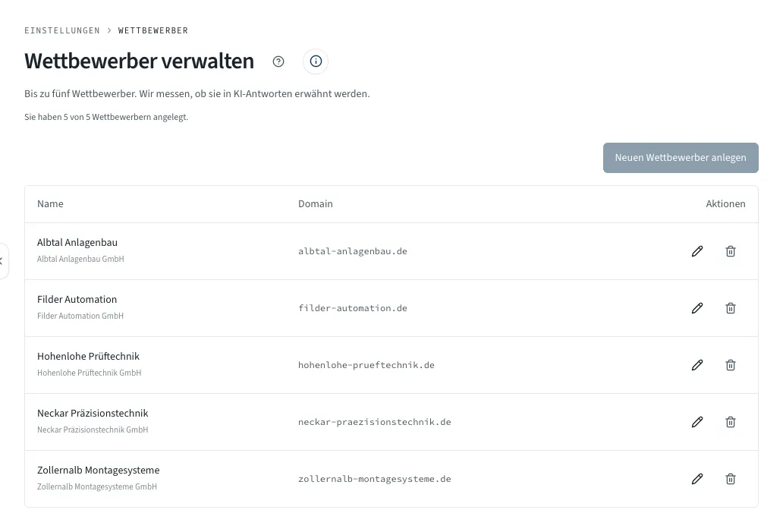Click the Filder Automation name
This screenshot has width=783, height=532.
tap(77, 300)
